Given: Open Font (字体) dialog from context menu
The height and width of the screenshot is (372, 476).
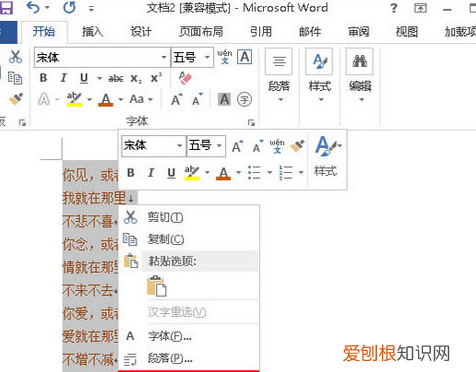Looking at the screenshot, I should 188,336.
